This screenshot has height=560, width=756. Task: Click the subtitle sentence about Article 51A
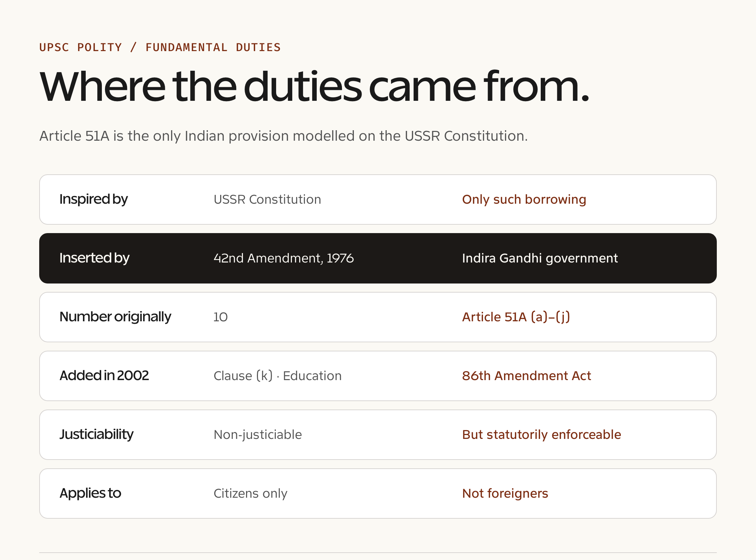point(283,136)
